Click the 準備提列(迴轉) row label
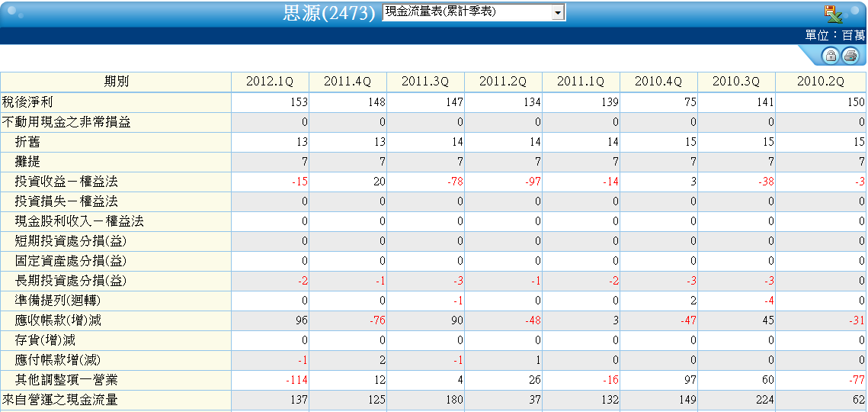 (x=58, y=301)
